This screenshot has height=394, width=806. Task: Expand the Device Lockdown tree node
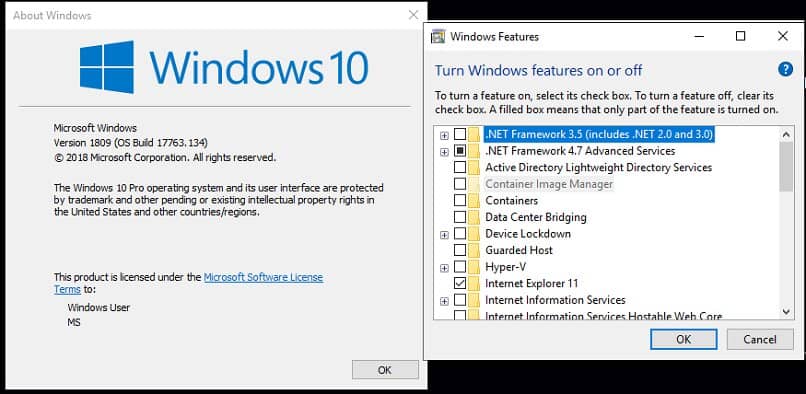(x=444, y=235)
